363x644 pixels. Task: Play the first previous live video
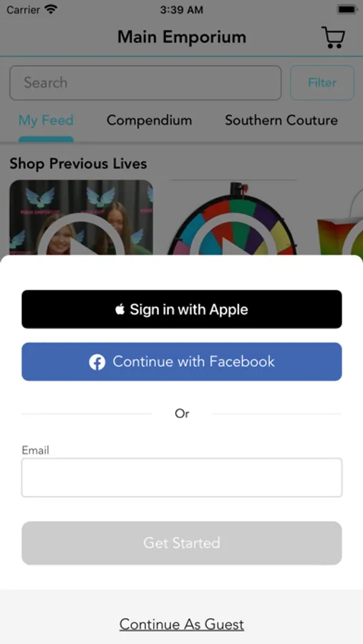pyautogui.click(x=81, y=218)
